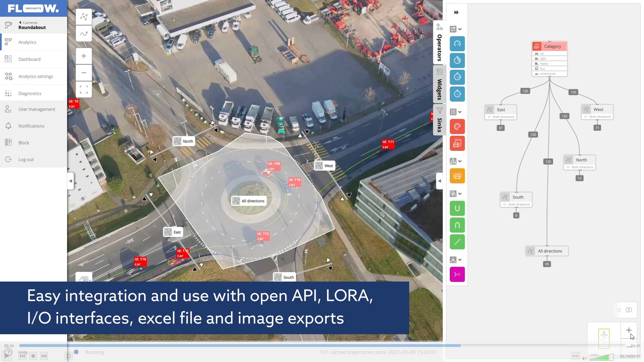The height and width of the screenshot is (362, 644).
Task: Expand the set operators group chevron
Action: tap(460, 194)
